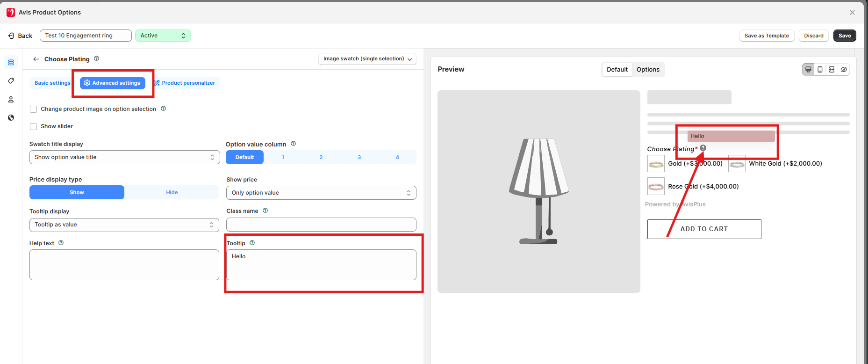The image size is (868, 364).
Task: Select the Rose Gold swatch in preview
Action: (x=656, y=186)
